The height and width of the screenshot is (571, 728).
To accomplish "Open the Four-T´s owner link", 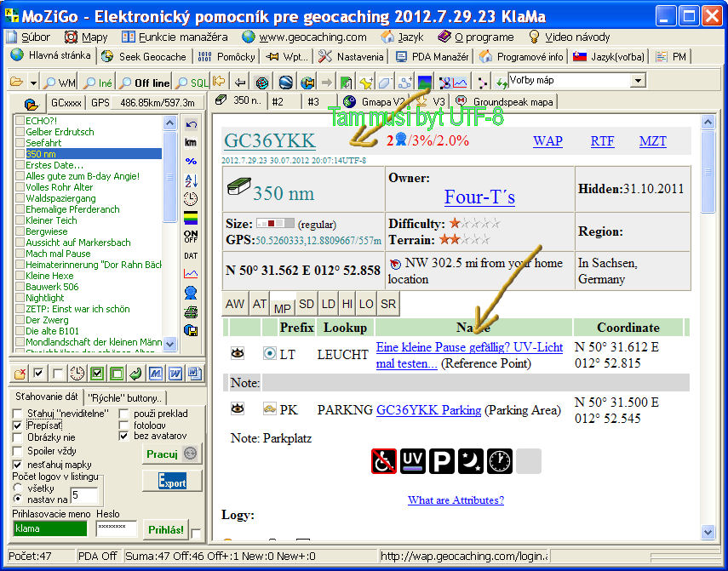I will pos(479,197).
